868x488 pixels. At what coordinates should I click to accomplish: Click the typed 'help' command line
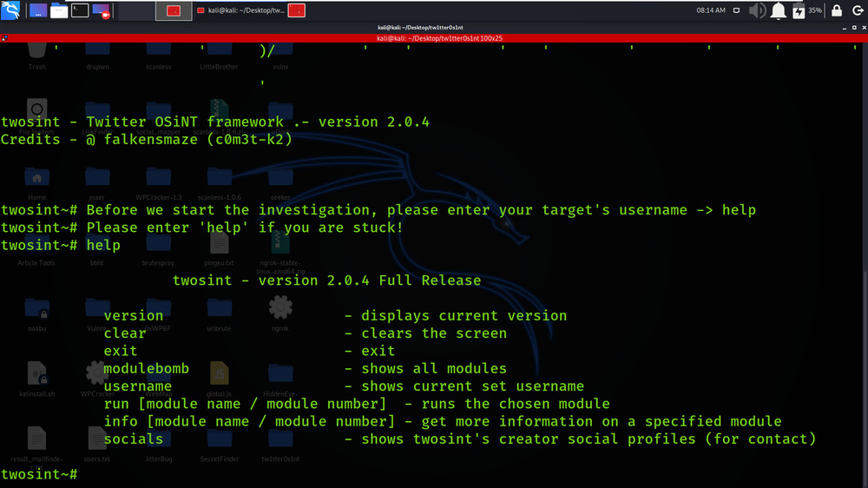61,246
